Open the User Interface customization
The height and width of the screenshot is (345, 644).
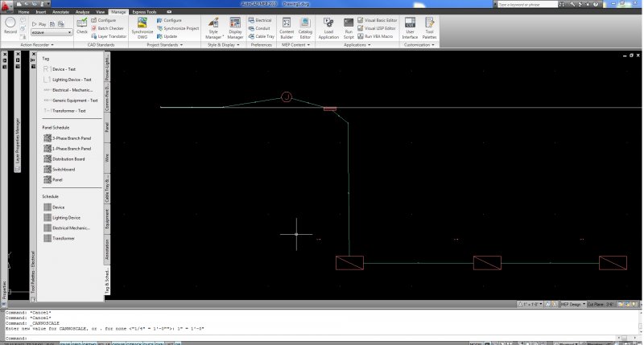coord(410,28)
